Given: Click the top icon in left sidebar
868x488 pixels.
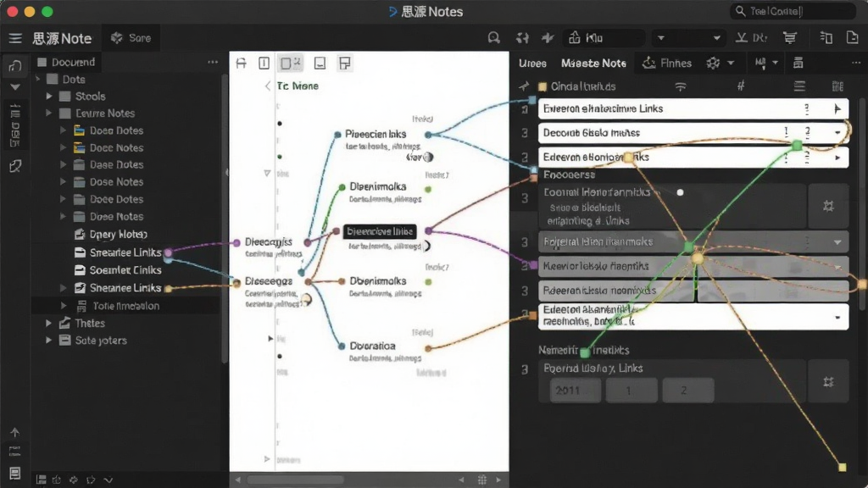Looking at the screenshot, I should click(15, 66).
